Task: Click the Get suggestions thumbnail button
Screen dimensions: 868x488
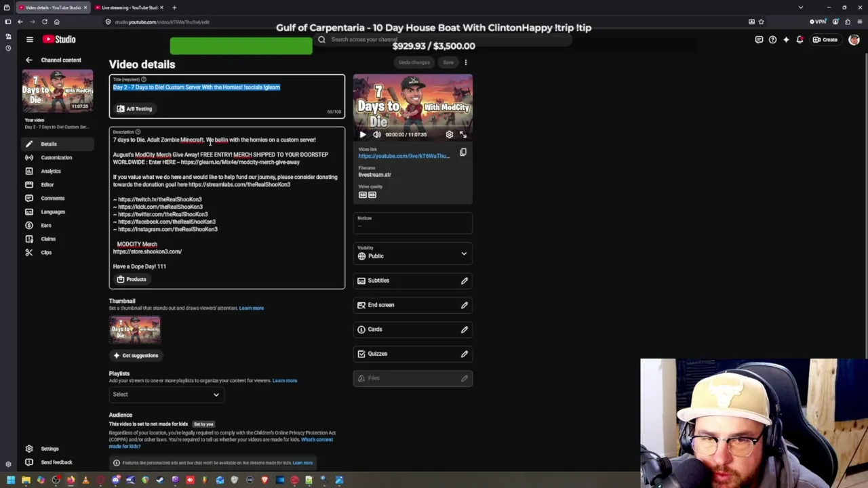Action: coord(136,355)
